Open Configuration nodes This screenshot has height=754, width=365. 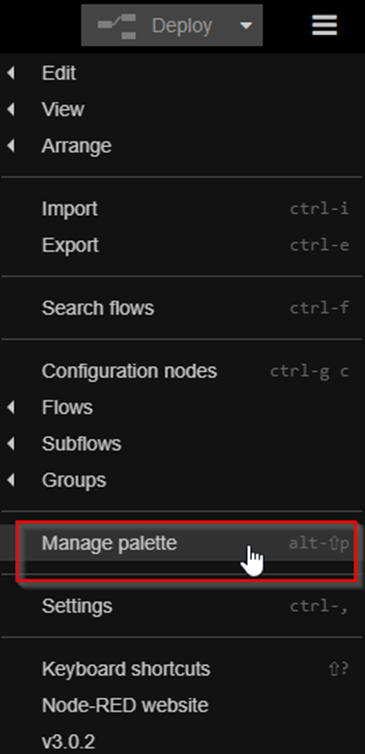tap(182, 371)
